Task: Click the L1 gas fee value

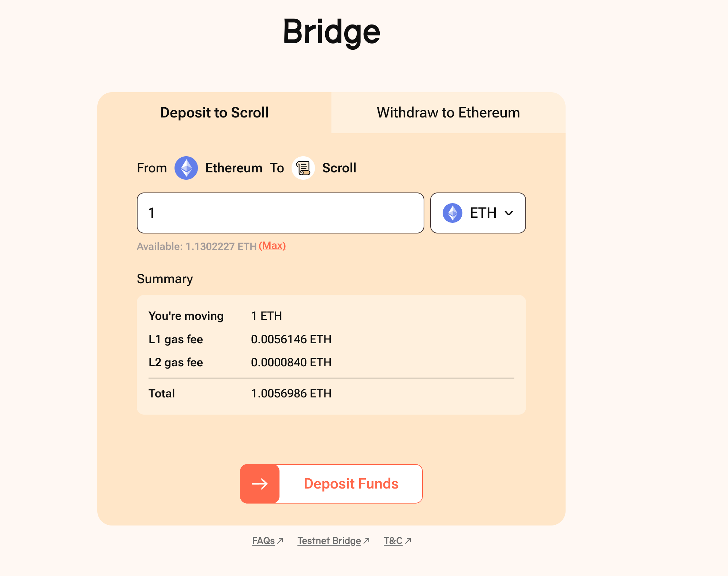Action: tap(291, 339)
